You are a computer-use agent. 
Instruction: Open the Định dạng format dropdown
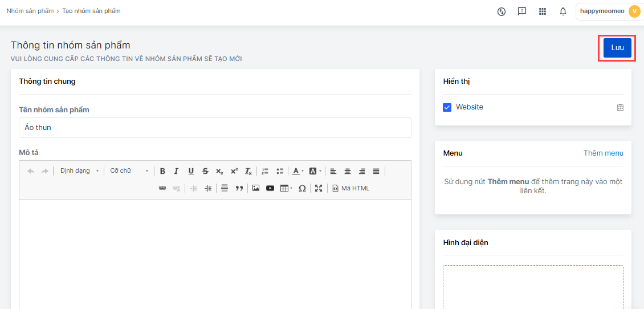point(79,171)
